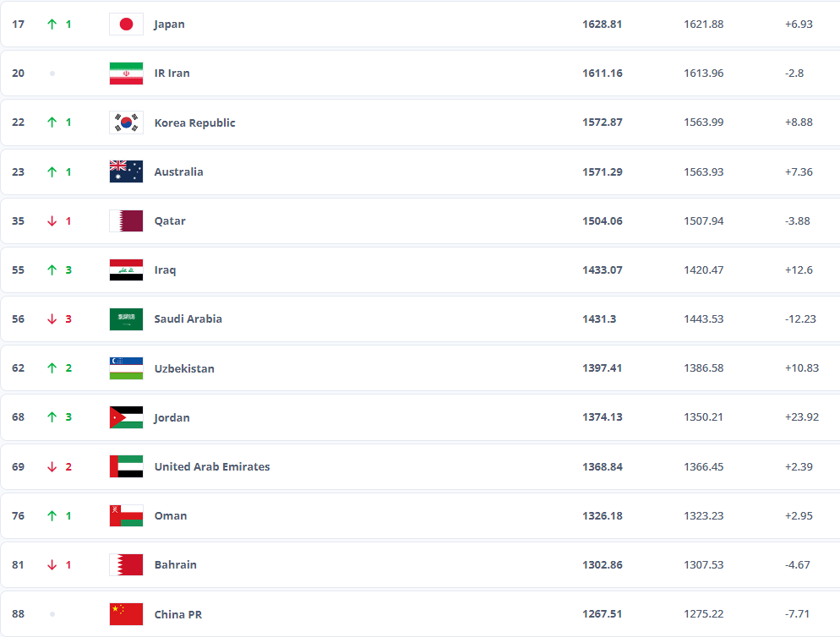This screenshot has width=840, height=637.
Task: Click the China PR flag
Action: pos(127,614)
